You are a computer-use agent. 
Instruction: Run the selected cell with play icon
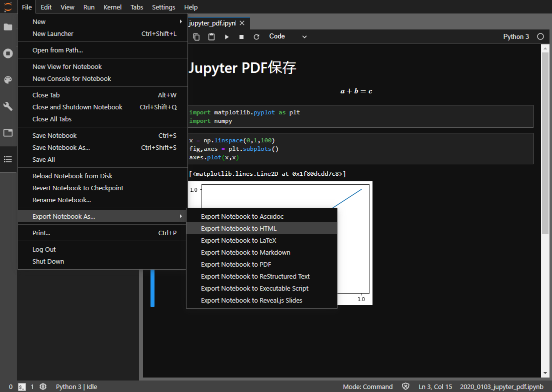click(x=226, y=37)
